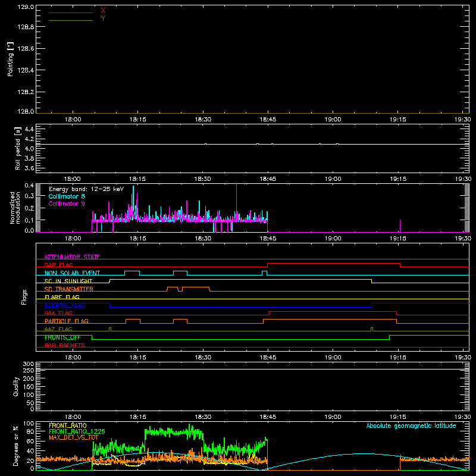Click the SC_TRANSMITTER pulse near 18:28
Screen dimensions: 476x476
coord(196,287)
